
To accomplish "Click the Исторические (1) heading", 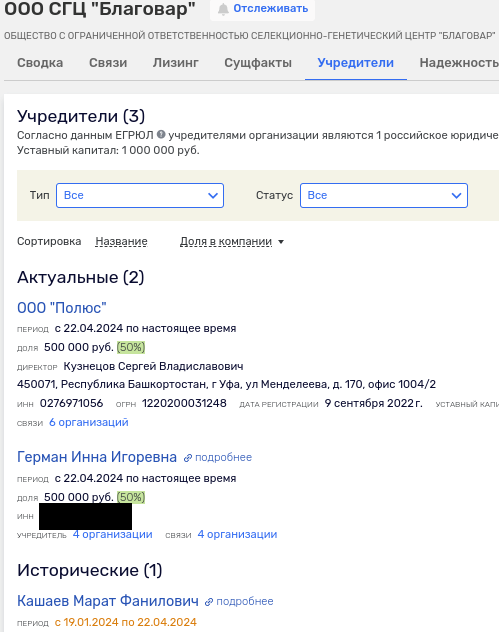I will (x=89, y=570).
